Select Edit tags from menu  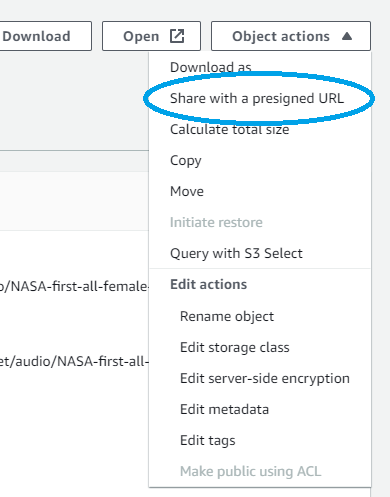pos(208,440)
